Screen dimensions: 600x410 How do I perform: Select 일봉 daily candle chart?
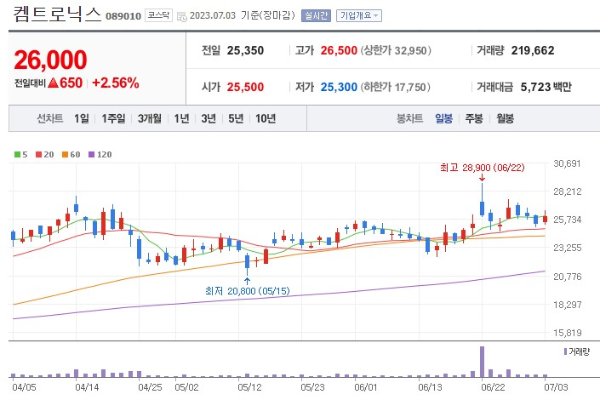[x=444, y=119]
